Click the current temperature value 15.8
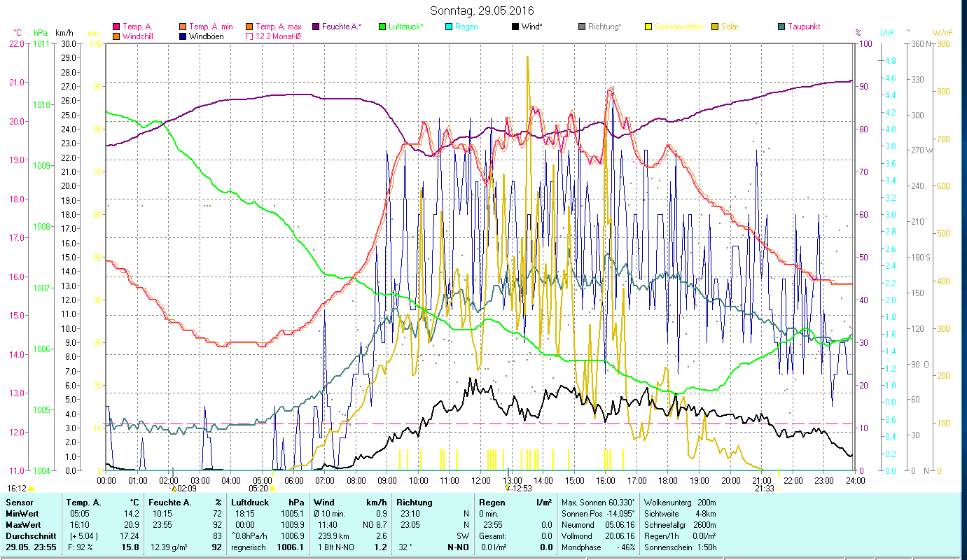 (x=131, y=547)
